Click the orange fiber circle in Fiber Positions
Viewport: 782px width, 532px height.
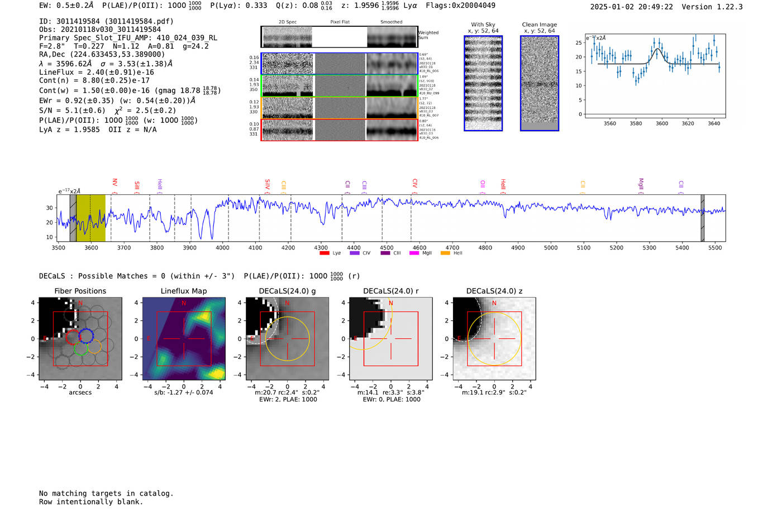tap(94, 346)
